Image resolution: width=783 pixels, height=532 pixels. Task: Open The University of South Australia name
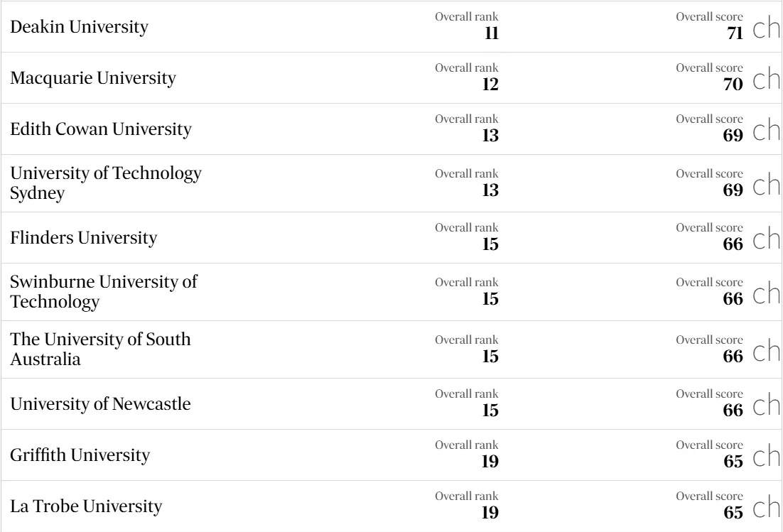[x=100, y=349]
